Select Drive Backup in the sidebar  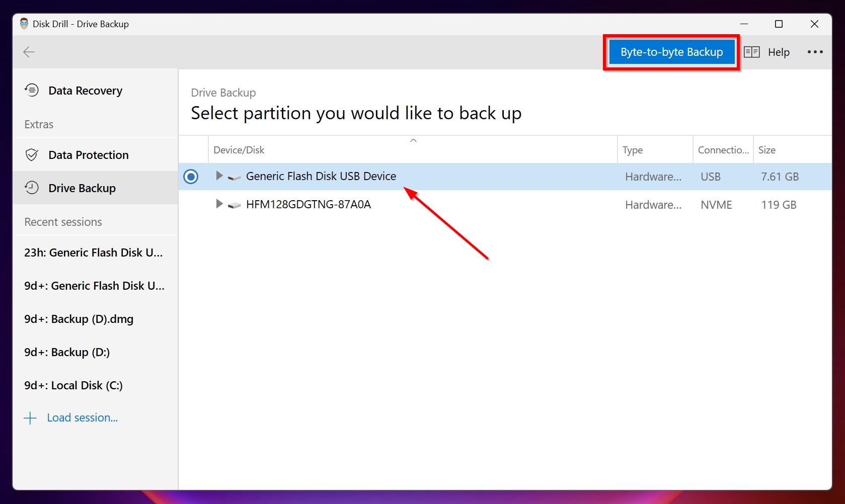click(95, 188)
